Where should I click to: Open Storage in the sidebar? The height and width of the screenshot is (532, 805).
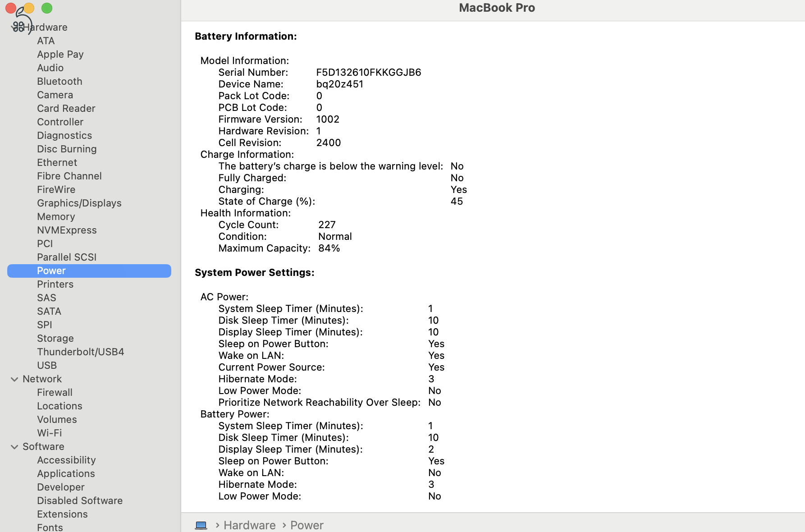click(55, 339)
